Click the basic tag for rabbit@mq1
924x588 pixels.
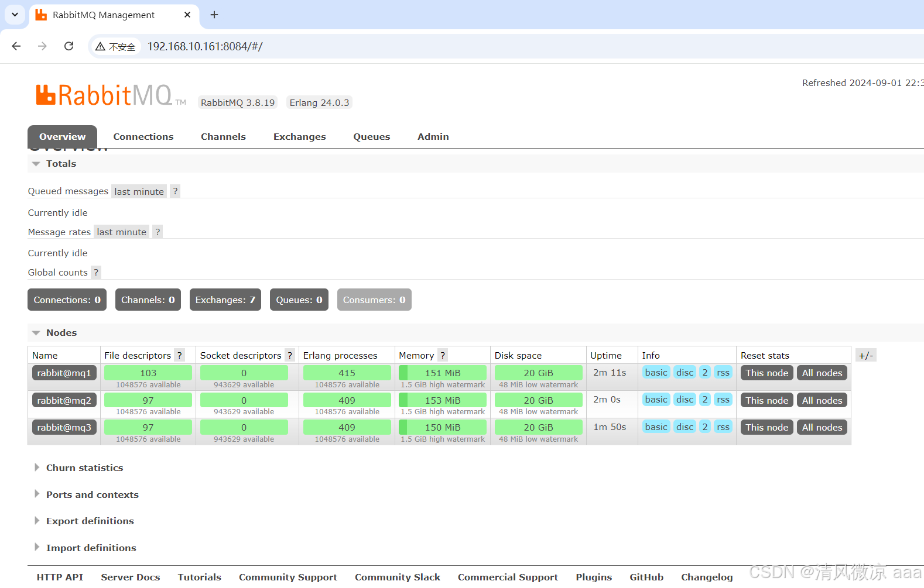point(656,372)
